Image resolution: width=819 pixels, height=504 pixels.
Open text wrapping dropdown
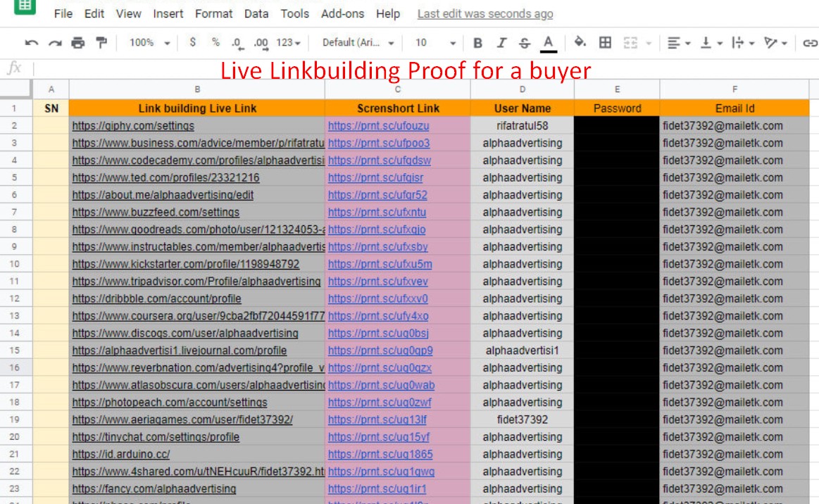click(743, 43)
